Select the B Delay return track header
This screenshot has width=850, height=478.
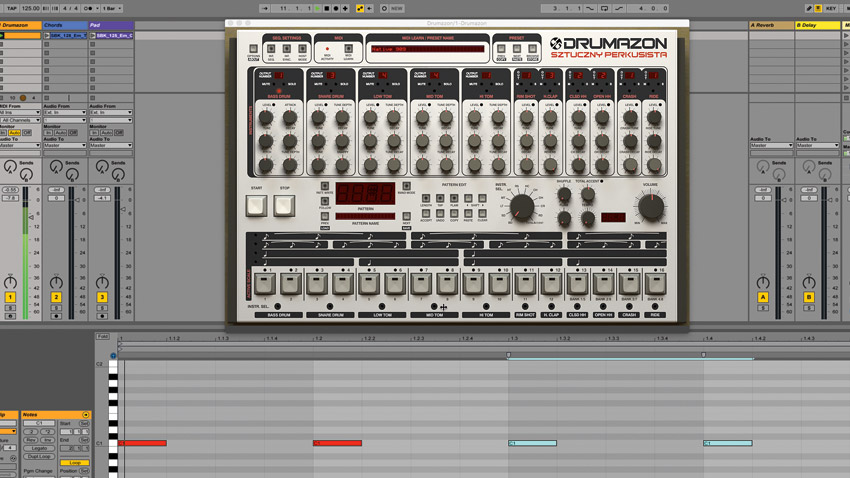click(817, 25)
